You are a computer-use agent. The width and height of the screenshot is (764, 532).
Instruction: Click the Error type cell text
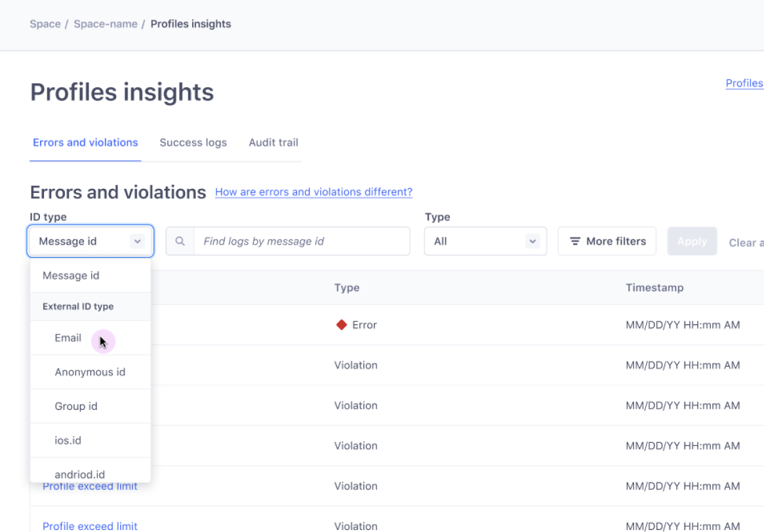[365, 325]
